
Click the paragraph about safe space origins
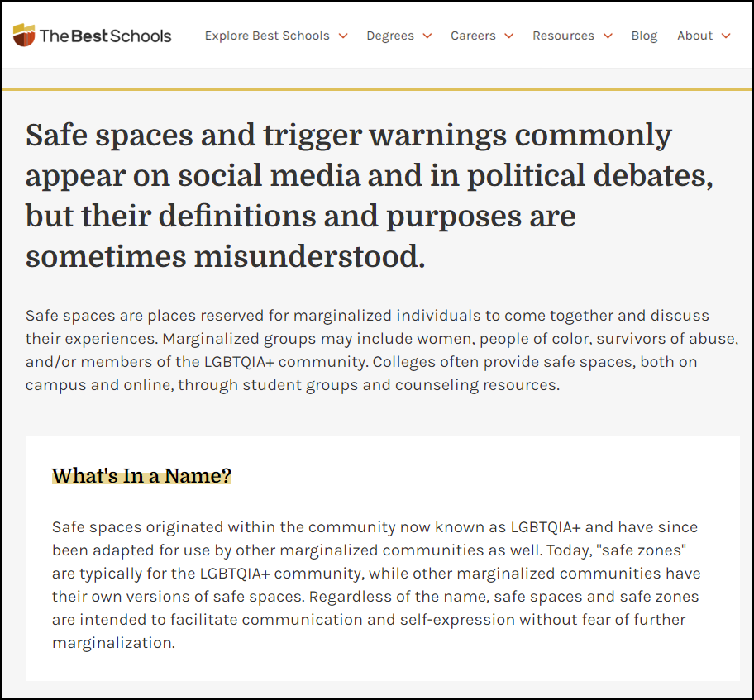click(376, 584)
